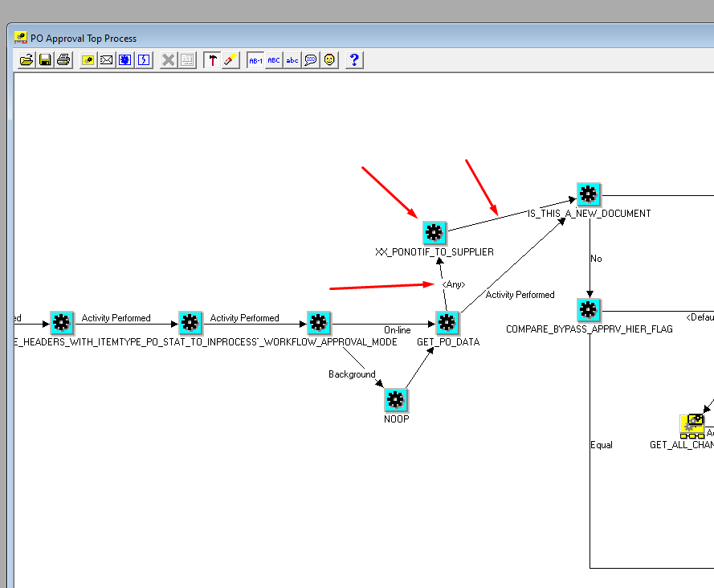Viewport: 714px width, 588px height.
Task: Click the On-line transition label
Action: [x=397, y=330]
